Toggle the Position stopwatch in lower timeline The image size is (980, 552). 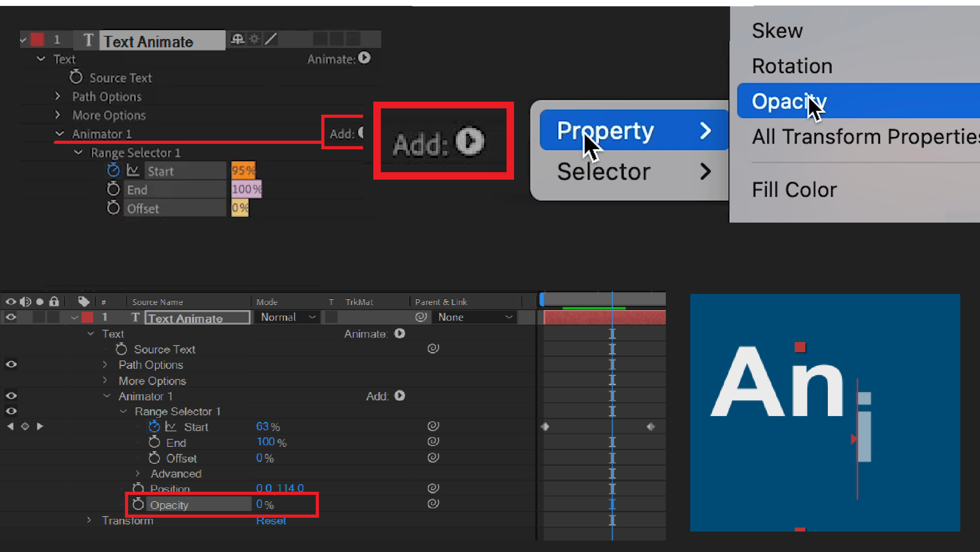(x=138, y=488)
